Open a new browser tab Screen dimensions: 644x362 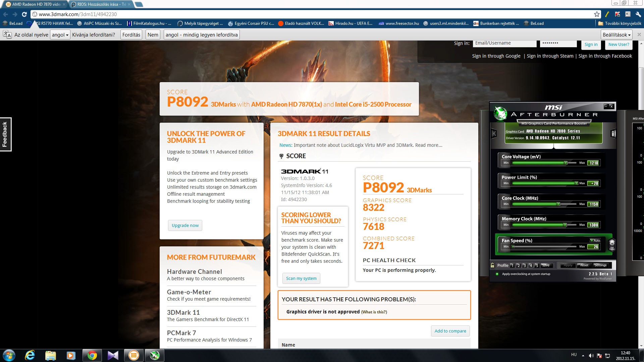[139, 4]
